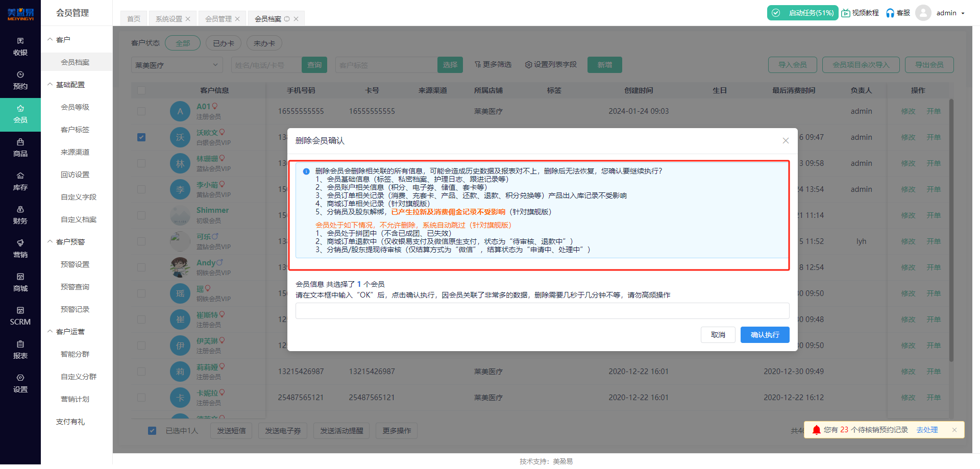Open the 莱美医疗 store dropdown
Viewport: 980px width, 469px height.
point(177,64)
